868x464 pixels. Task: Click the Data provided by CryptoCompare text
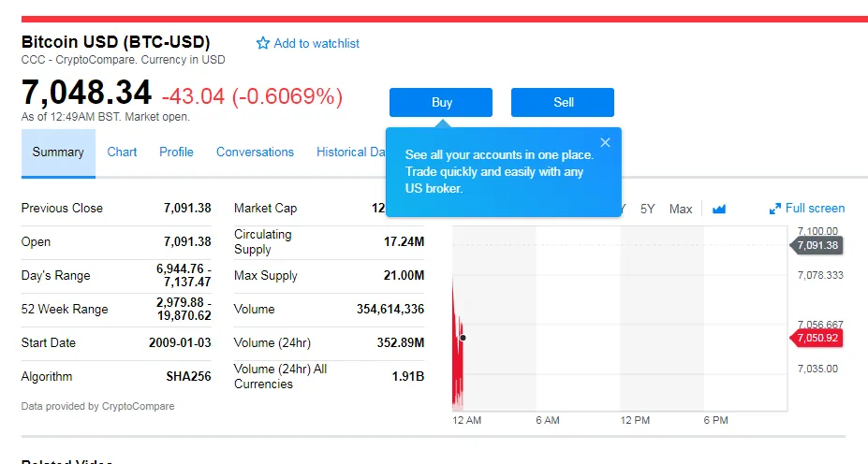97,406
